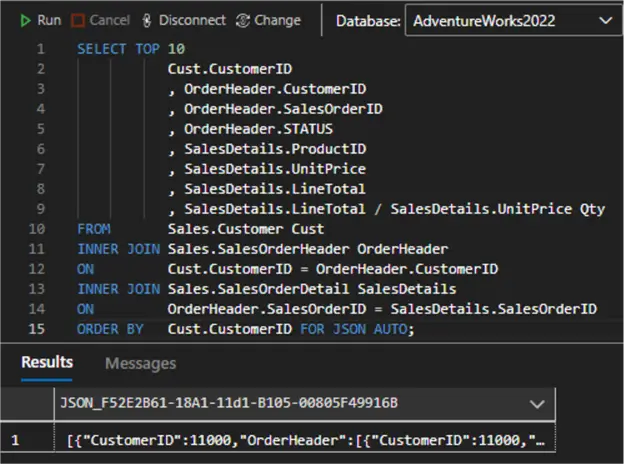Open the JSON column header dropdown chevron
The height and width of the screenshot is (464, 624).
click(x=537, y=404)
